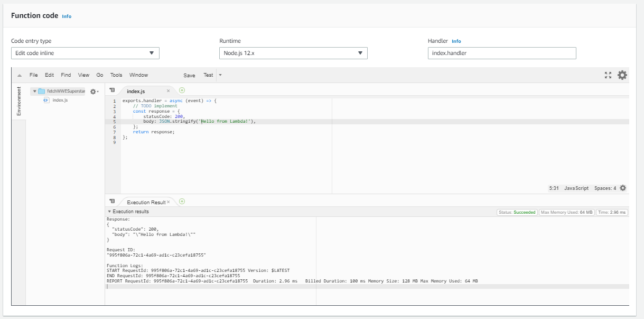
Task: Open the dropdown arrow next to Test
Action: [219, 75]
